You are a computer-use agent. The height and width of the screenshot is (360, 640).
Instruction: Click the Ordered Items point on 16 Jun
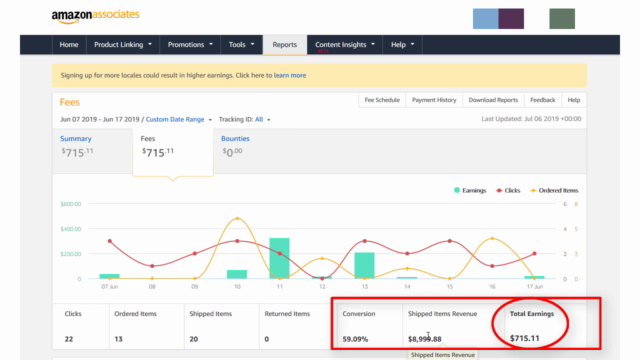coord(492,238)
